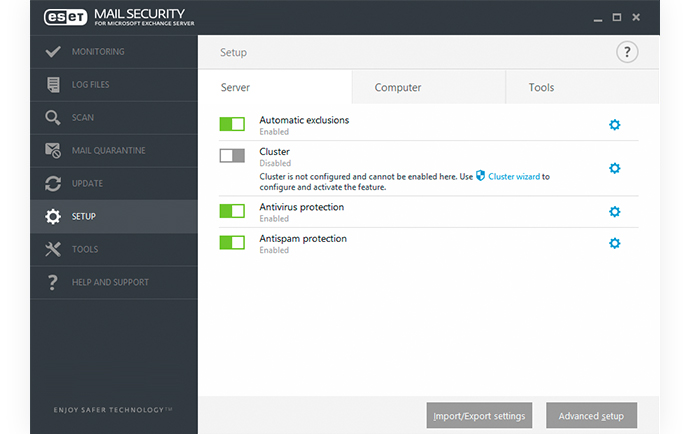Viewport: 690px width, 434px height.
Task: Open Monitoring via checkmark icon
Action: coord(53,52)
